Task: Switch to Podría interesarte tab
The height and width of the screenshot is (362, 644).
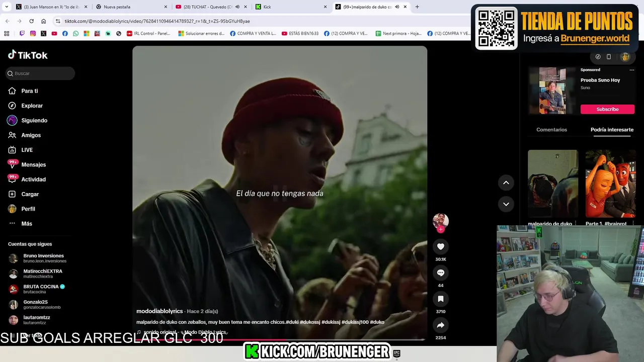Action: [612, 130]
